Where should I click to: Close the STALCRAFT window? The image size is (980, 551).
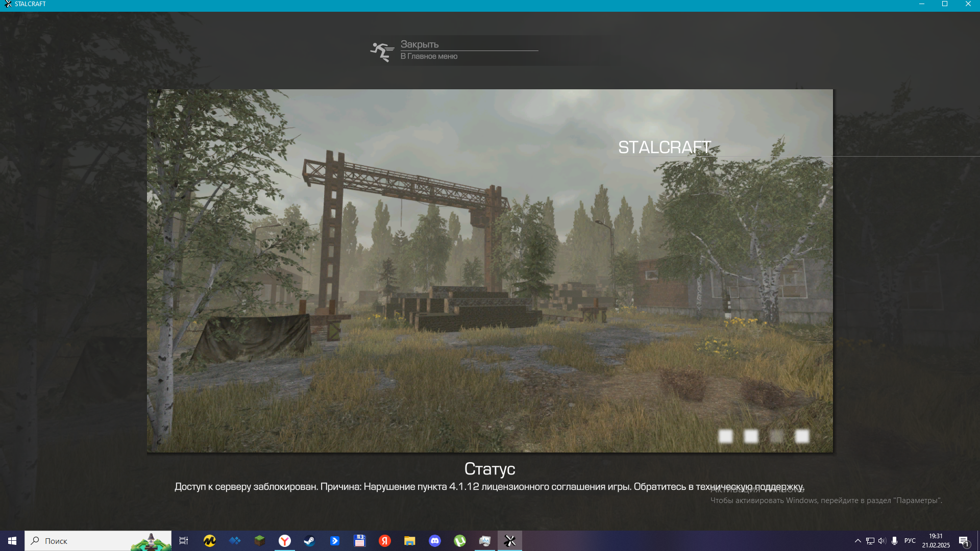click(x=968, y=4)
